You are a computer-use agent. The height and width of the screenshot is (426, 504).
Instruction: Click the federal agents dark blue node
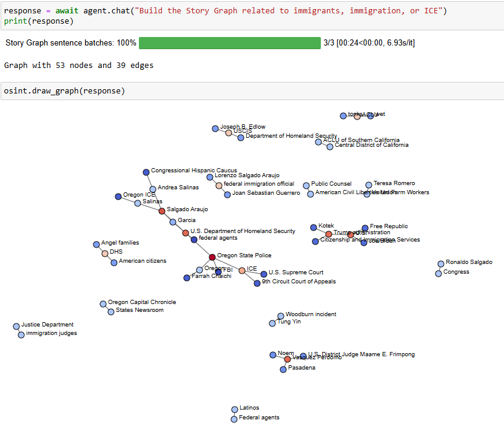click(x=194, y=240)
